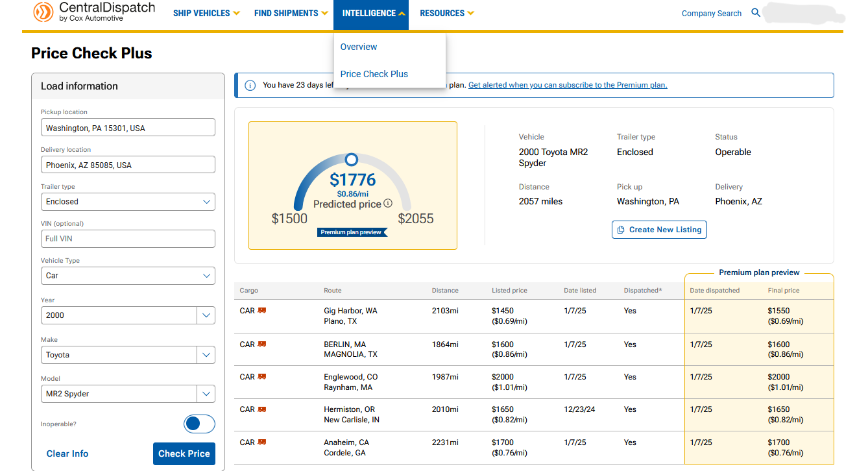Click the Listed price column header

coord(510,291)
